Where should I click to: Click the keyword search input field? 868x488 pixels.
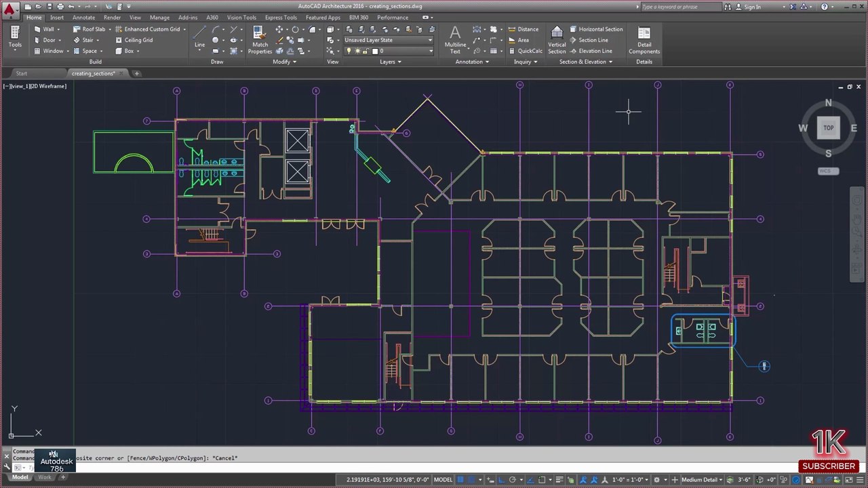pyautogui.click(x=681, y=7)
